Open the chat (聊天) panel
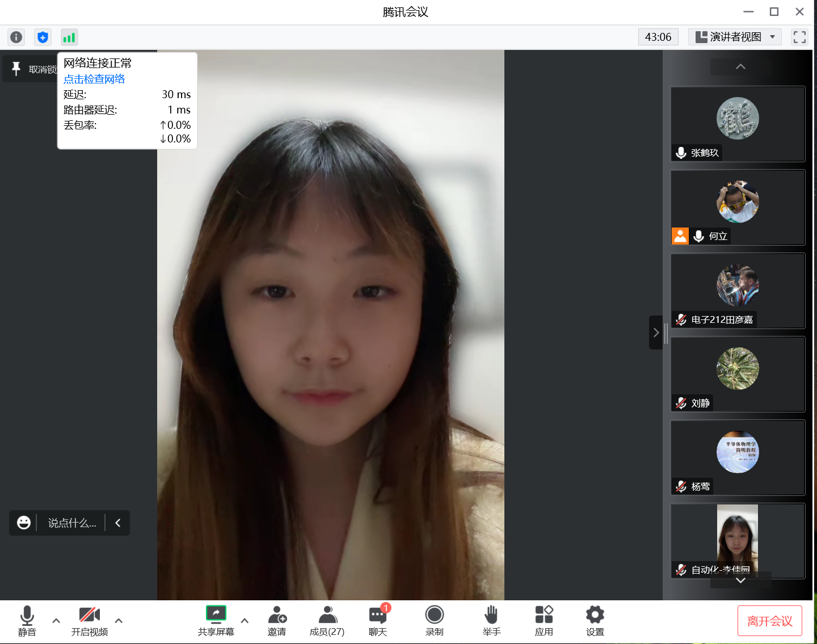Screen dimensions: 817x644 click(378, 621)
